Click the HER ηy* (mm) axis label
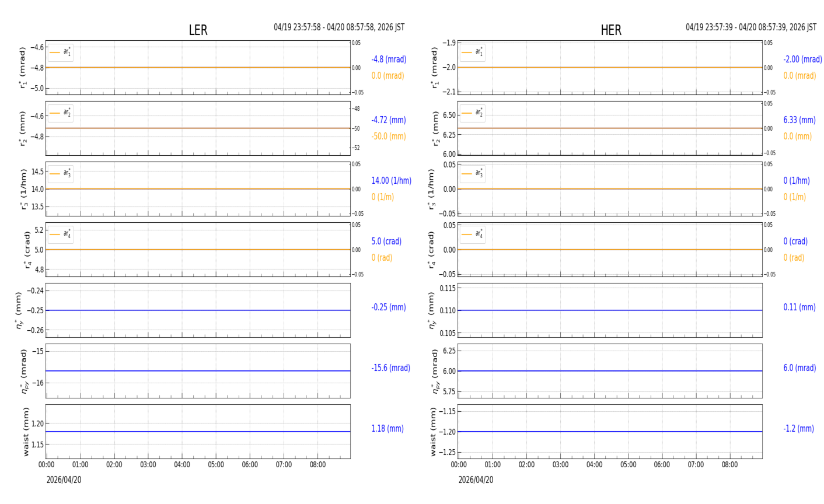 click(x=431, y=310)
